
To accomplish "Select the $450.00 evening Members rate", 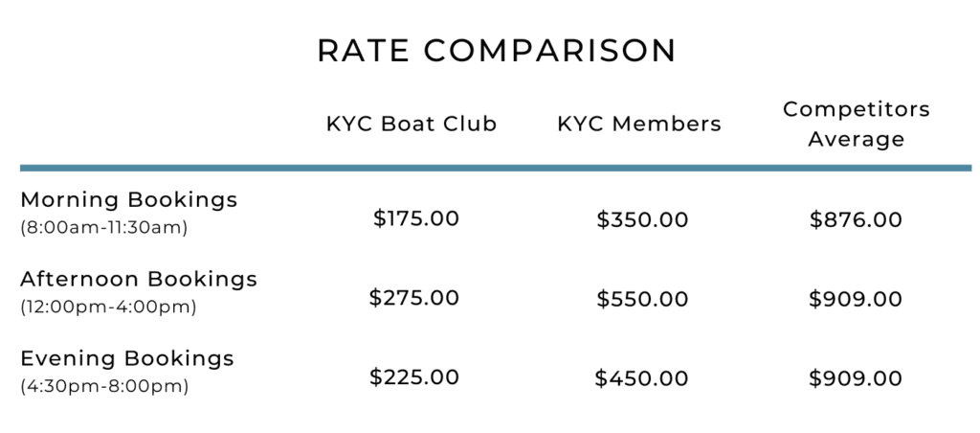I will tap(641, 378).
